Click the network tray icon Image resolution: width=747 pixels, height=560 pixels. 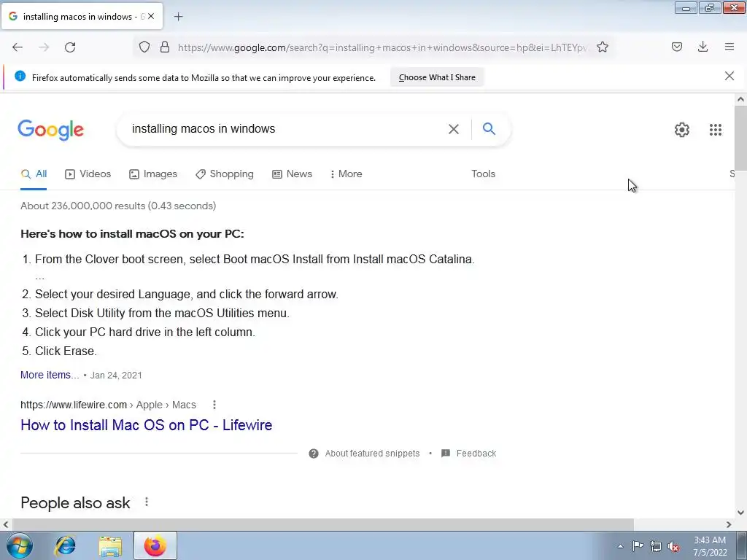tap(656, 546)
